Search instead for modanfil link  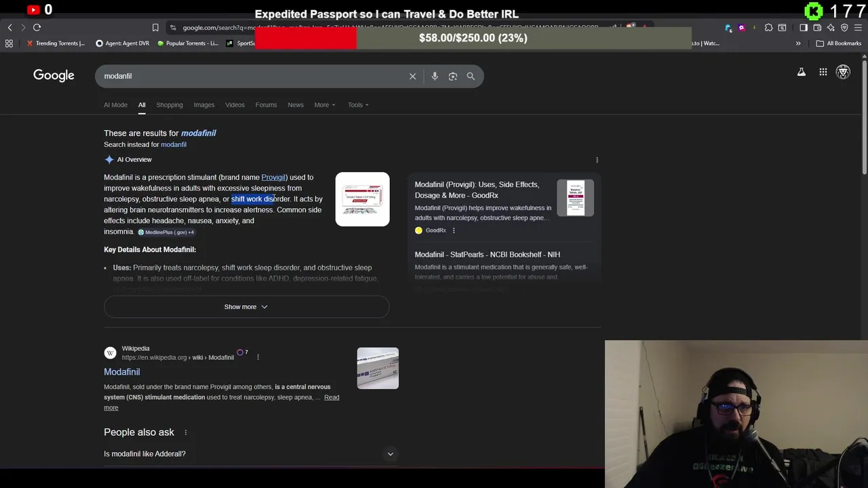pos(174,144)
